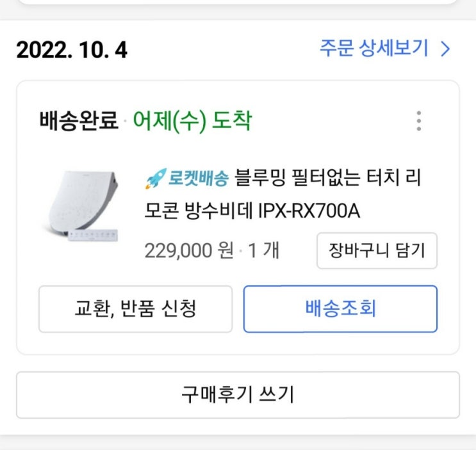Image resolution: width=476 pixels, height=450 pixels.
Task: Write a review via 구매후기 쓰기
Action: tap(238, 394)
